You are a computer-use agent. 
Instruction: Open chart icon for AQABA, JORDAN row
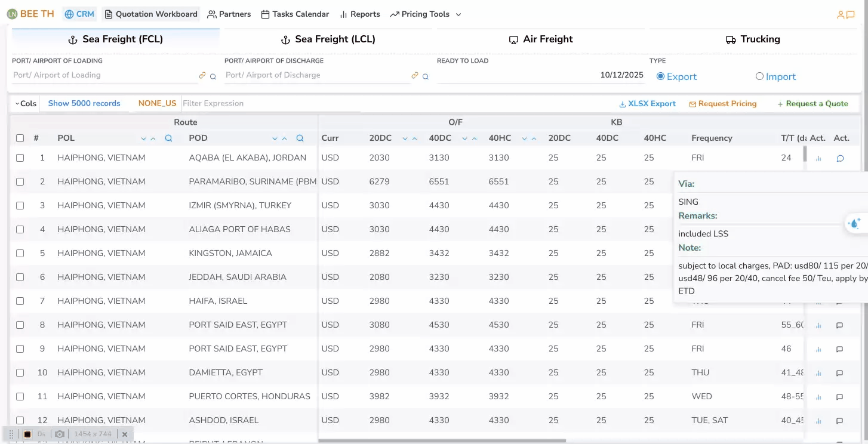click(x=818, y=159)
